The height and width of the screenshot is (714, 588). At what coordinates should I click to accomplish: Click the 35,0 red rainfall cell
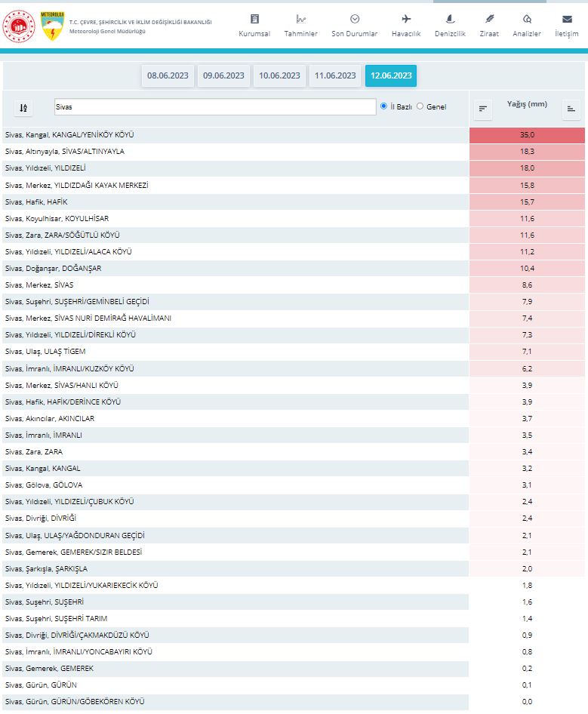(x=527, y=135)
